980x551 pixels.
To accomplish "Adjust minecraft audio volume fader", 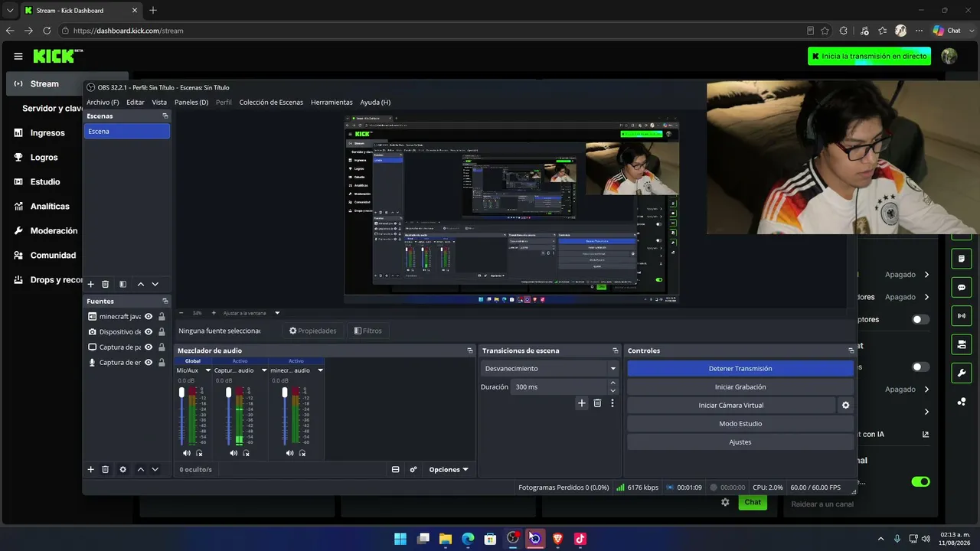I will click(285, 393).
